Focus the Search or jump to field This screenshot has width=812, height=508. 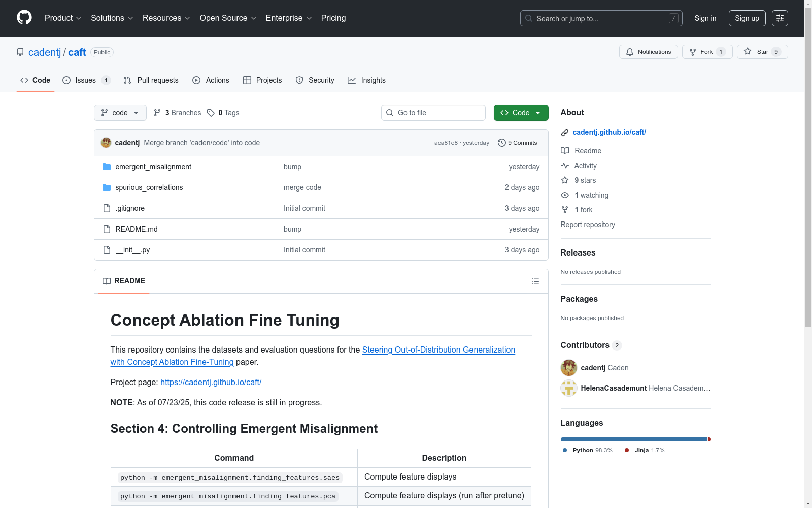point(601,18)
